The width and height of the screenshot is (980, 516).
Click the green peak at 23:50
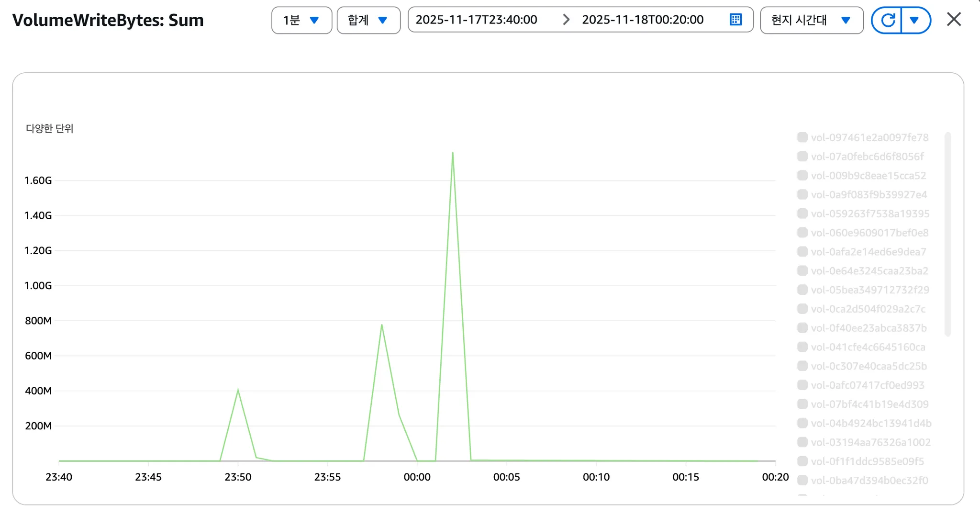[x=238, y=390]
